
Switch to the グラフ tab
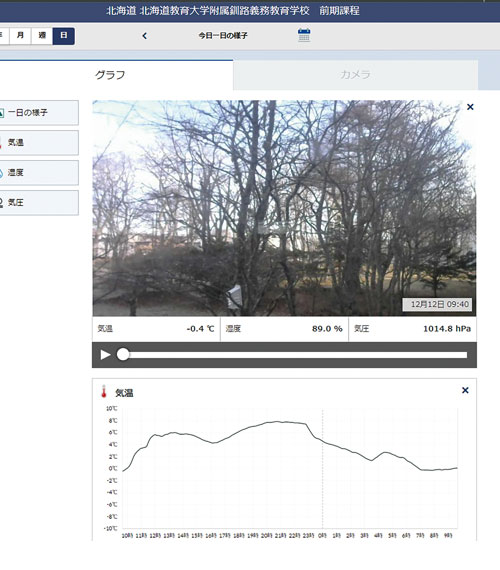pyautogui.click(x=110, y=75)
